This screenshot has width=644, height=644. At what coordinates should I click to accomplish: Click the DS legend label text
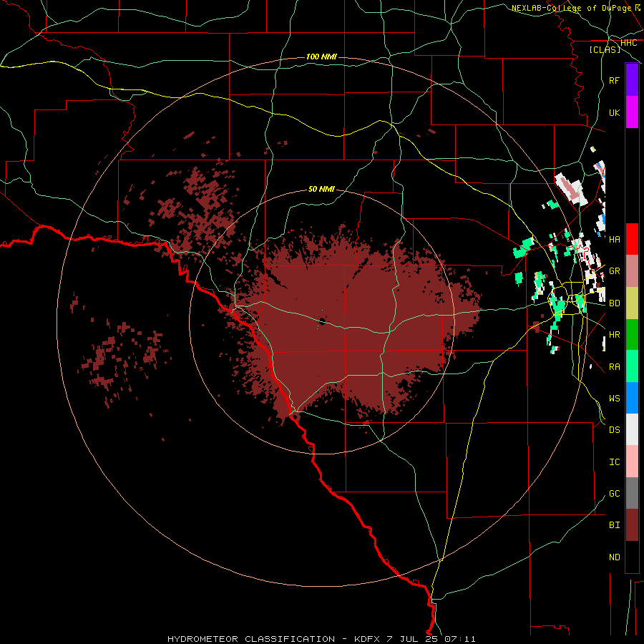(614, 429)
